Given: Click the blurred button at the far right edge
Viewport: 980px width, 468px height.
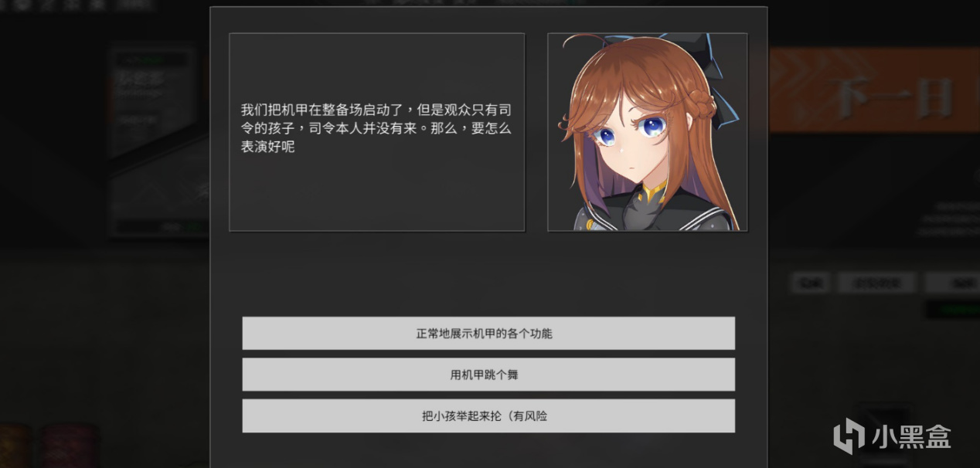Looking at the screenshot, I should (954, 283).
